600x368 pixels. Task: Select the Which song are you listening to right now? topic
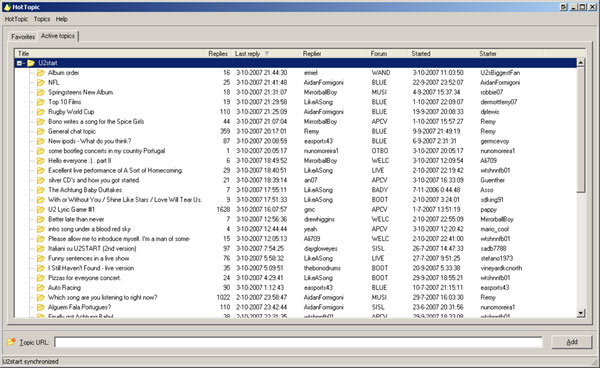pyautogui.click(x=102, y=298)
